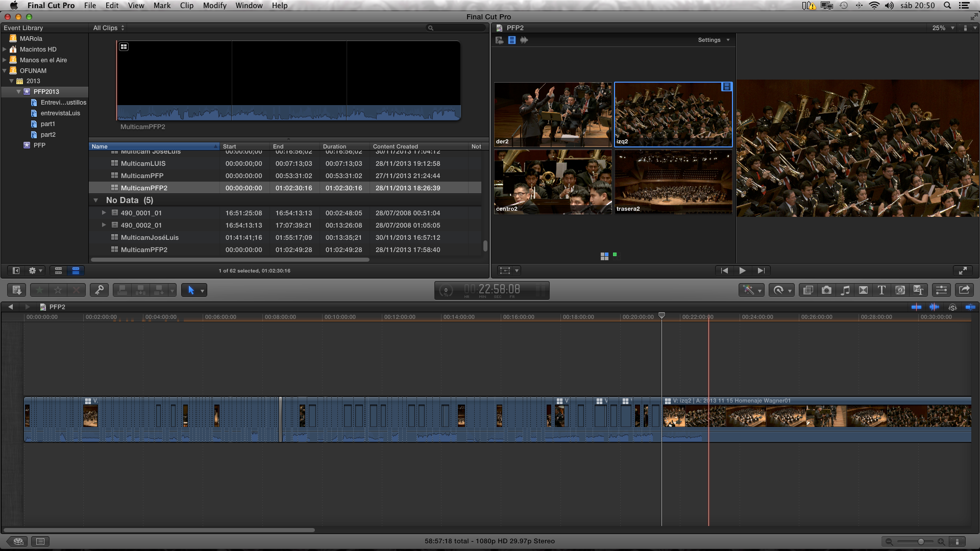
Task: Open the Music and Sound browser
Action: click(845, 290)
